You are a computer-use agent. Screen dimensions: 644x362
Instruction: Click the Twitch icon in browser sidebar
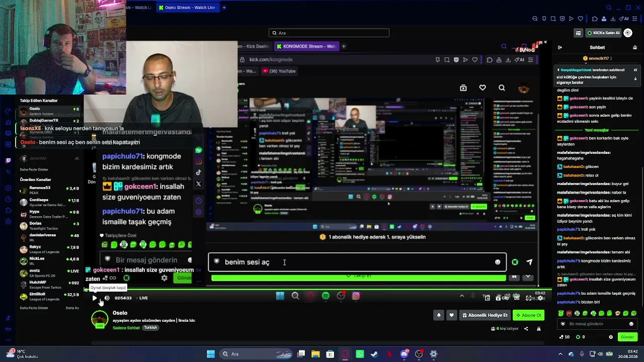pyautogui.click(x=8, y=161)
